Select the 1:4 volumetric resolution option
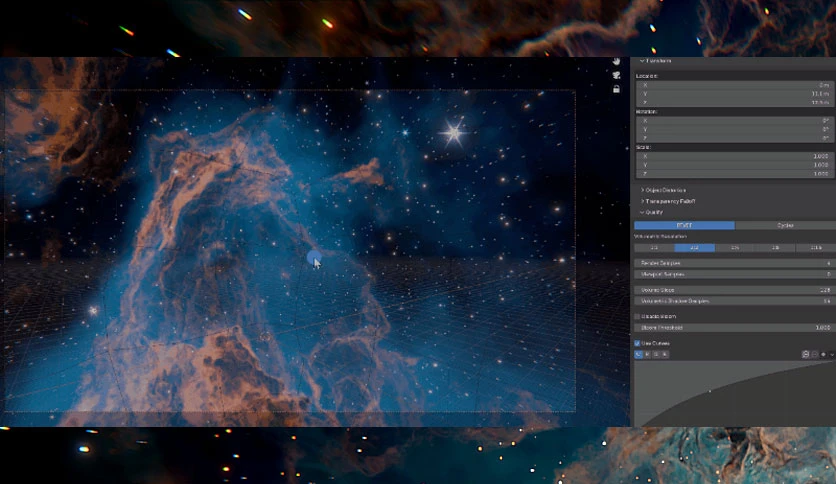 [x=735, y=248]
